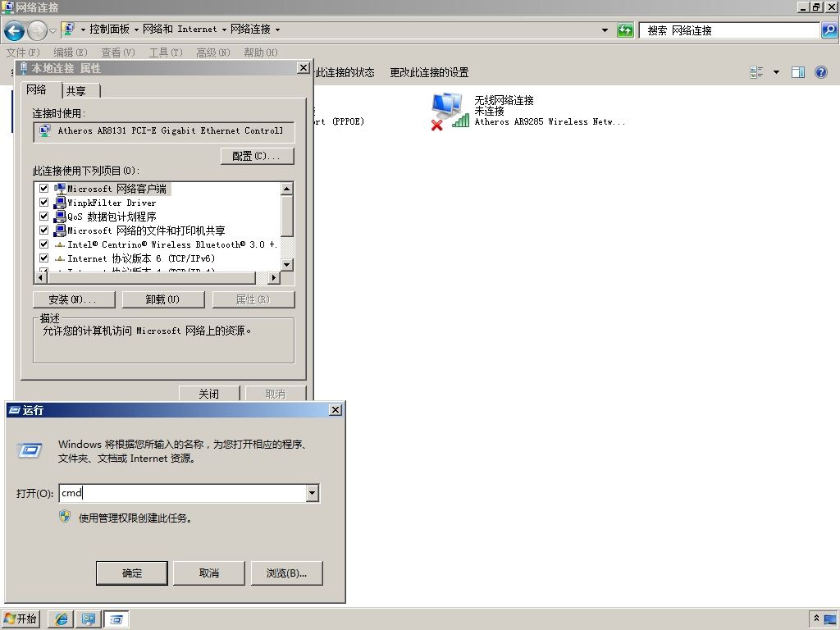Screen dimensions: 840x630
Task: Click the item list scroll up arrow
Action: 287,189
